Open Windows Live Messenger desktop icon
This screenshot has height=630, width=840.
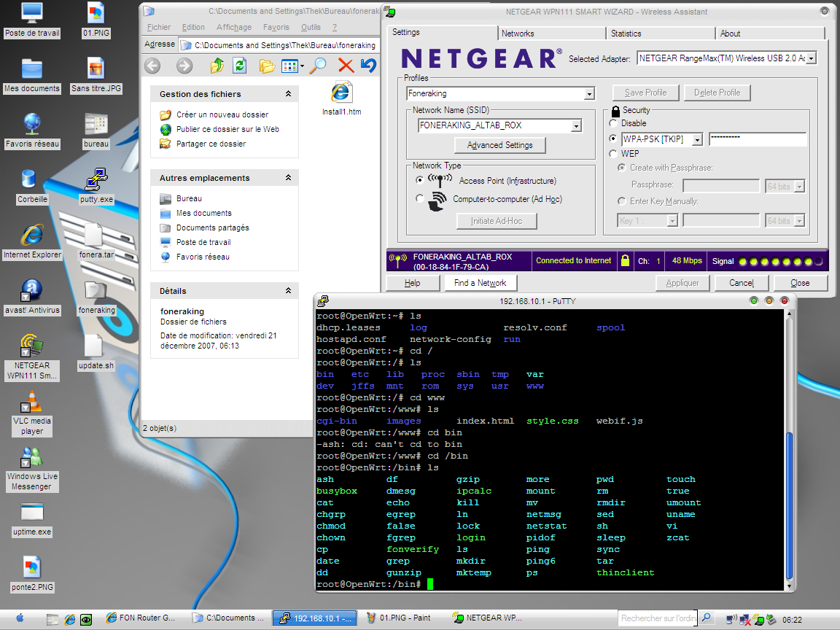tap(31, 457)
